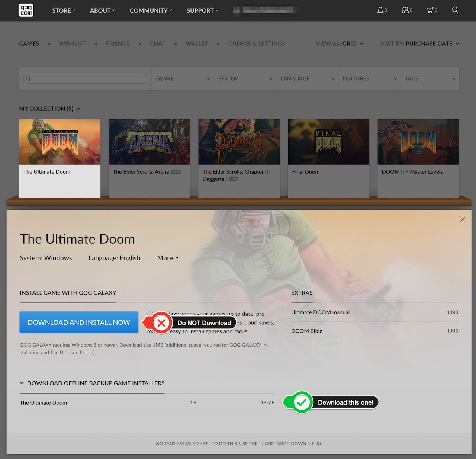
Task: Click DOWNLOAD AND INSTALL NOW button
Action: pyautogui.click(x=79, y=322)
